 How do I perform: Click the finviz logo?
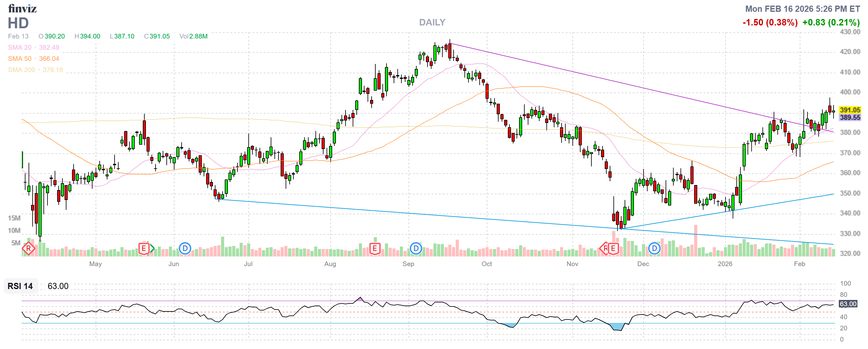tap(22, 8)
